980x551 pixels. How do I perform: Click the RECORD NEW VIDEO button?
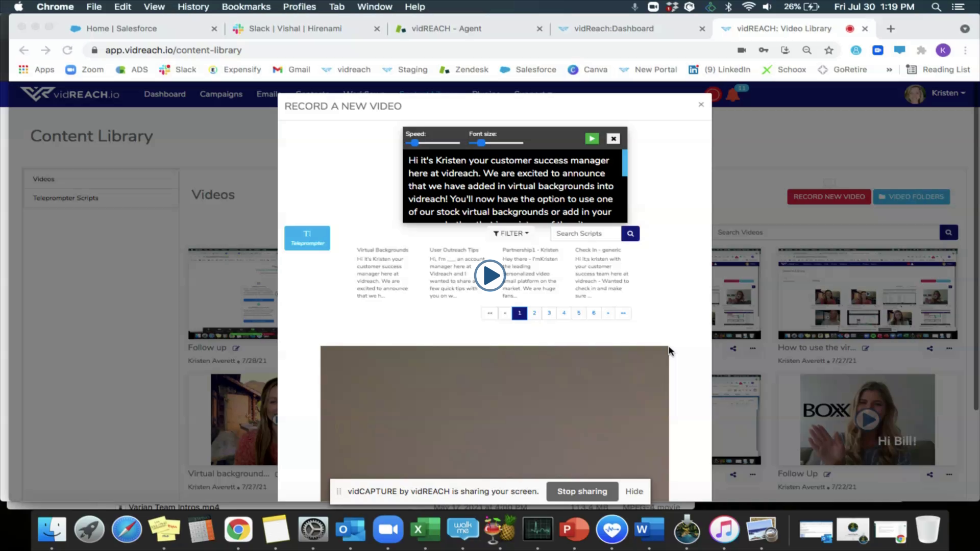point(829,196)
